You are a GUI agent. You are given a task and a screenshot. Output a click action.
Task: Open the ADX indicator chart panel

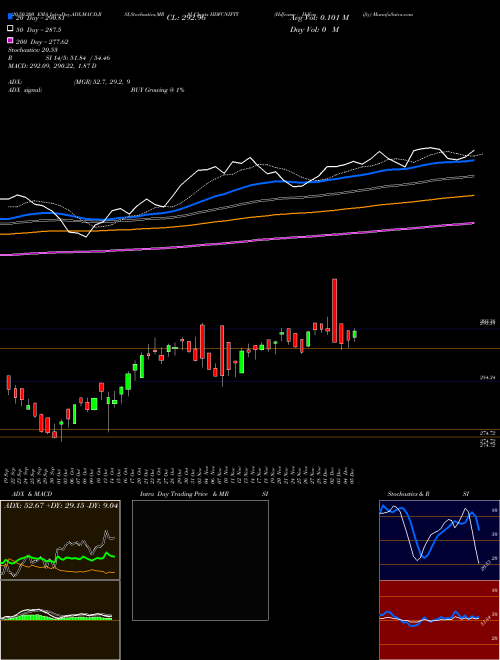[x=60, y=540]
